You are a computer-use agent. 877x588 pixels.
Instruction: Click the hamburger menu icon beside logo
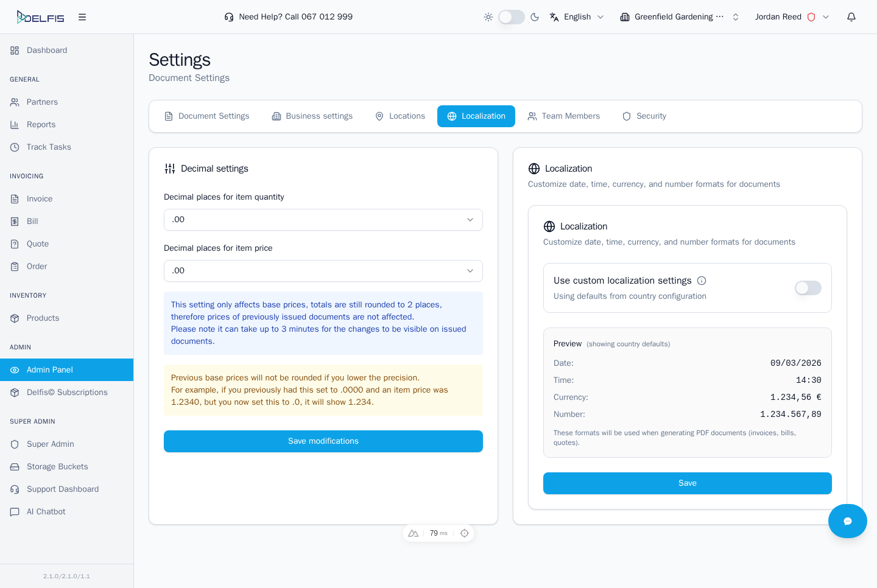pyautogui.click(x=82, y=17)
